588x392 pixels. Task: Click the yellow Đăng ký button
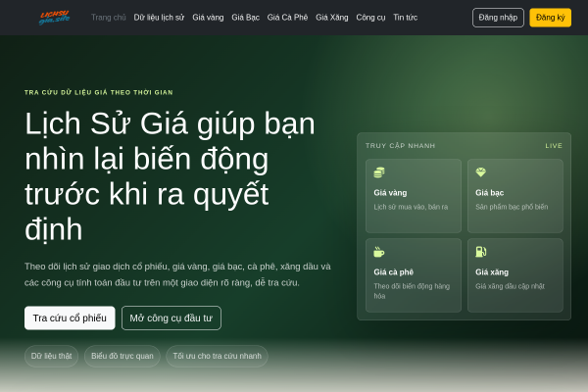pos(551,18)
